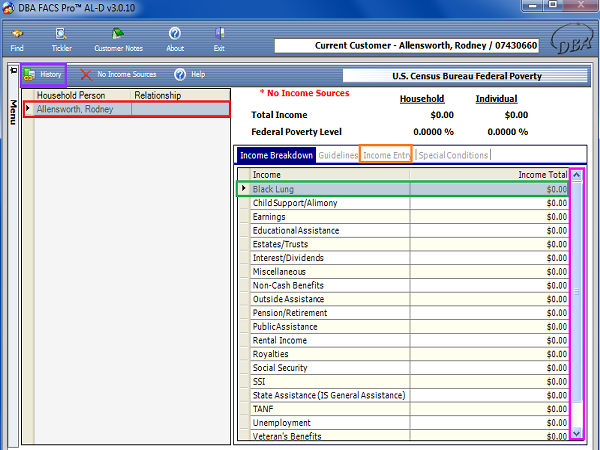
Task: Expand the vertical Menu side panel
Action: click(13, 112)
